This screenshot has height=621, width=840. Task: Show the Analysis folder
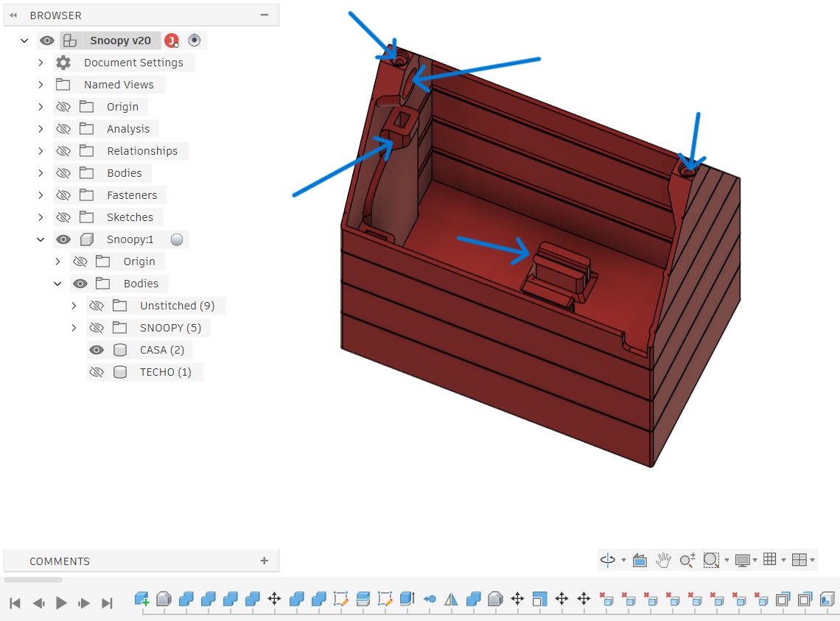(x=63, y=129)
